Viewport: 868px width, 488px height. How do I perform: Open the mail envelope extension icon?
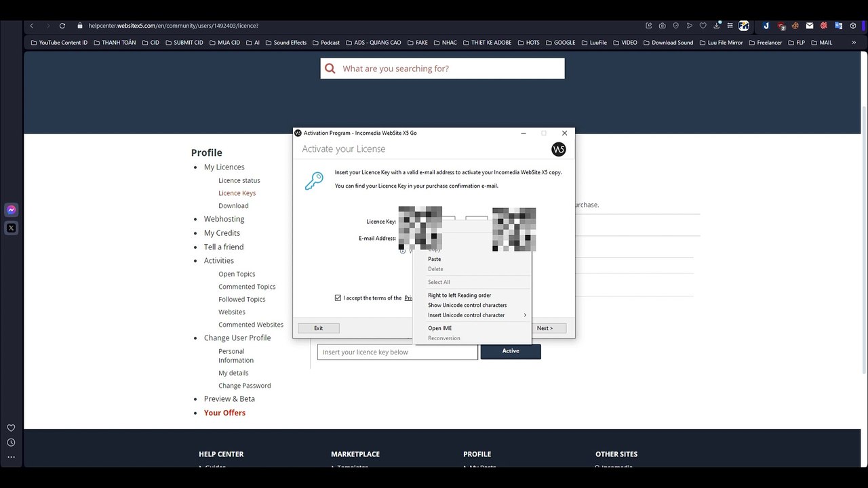(810, 26)
